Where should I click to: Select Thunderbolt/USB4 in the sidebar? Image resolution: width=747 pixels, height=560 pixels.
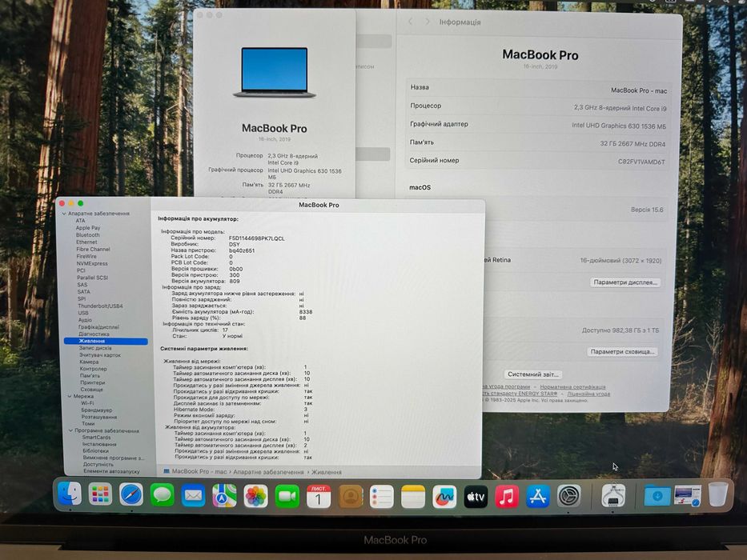coord(100,306)
